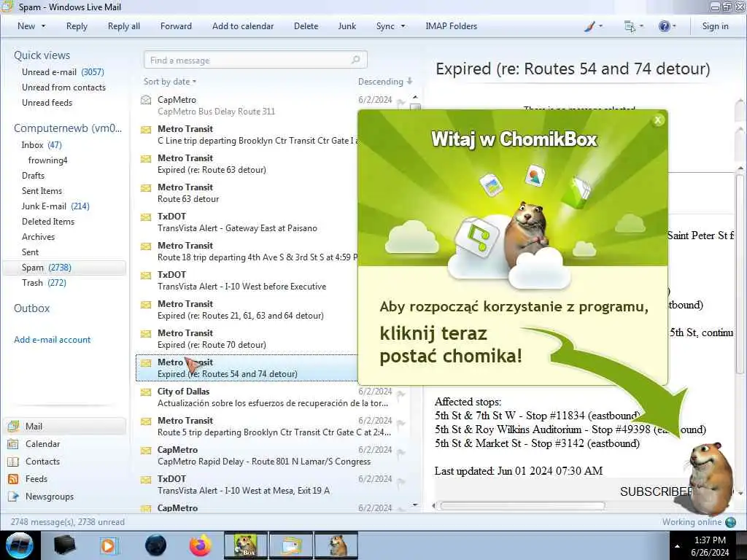The height and width of the screenshot is (560, 747).
Task: Open the Junk E-mail folder
Action: tap(55, 206)
